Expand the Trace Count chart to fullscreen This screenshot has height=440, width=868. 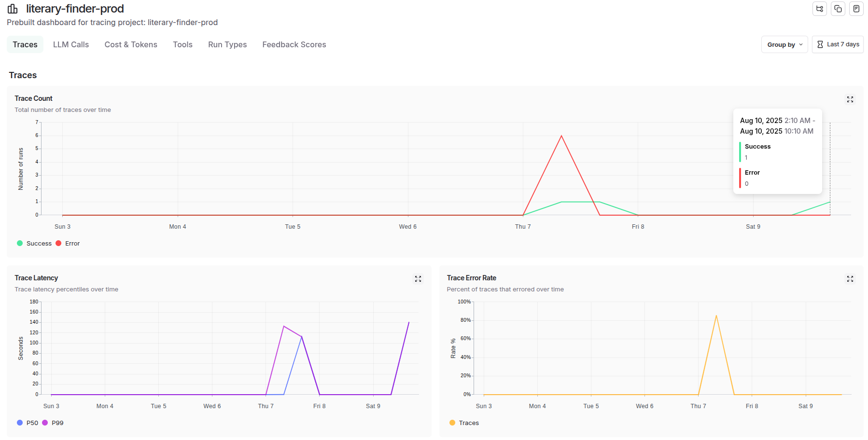pos(850,99)
